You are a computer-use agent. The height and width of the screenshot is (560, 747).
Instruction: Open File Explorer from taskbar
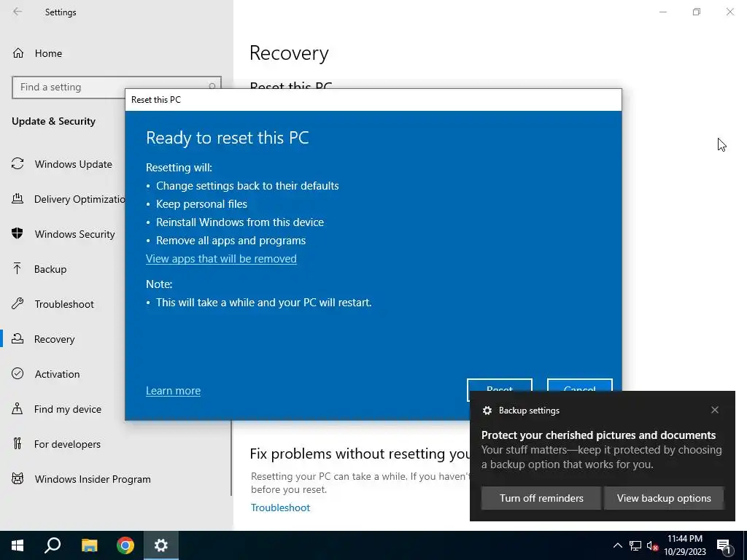pos(89,545)
